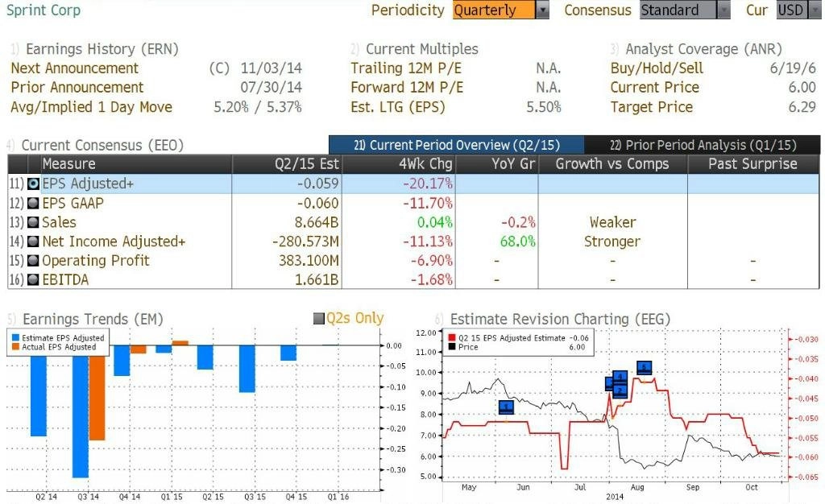Click event marker 5 on revision chart
The image size is (825, 504).
pyautogui.click(x=644, y=367)
